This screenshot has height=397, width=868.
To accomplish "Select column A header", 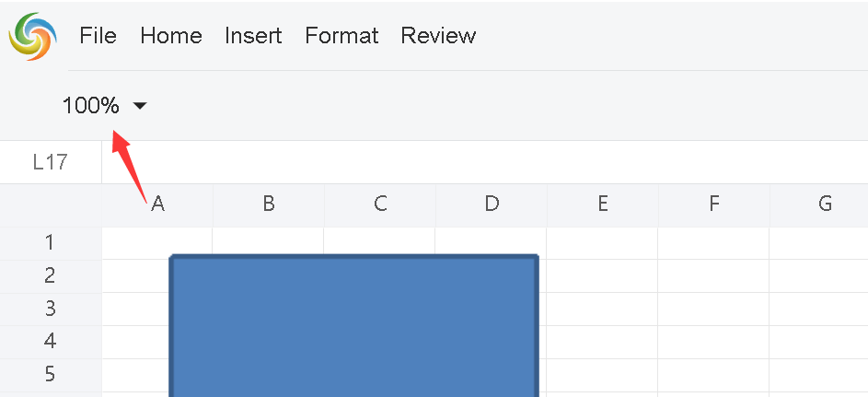I will [x=157, y=204].
